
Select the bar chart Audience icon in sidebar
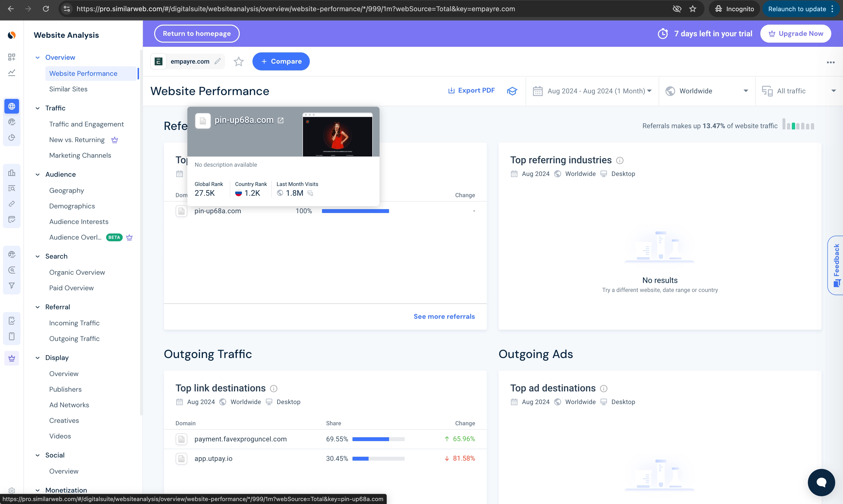[12, 173]
